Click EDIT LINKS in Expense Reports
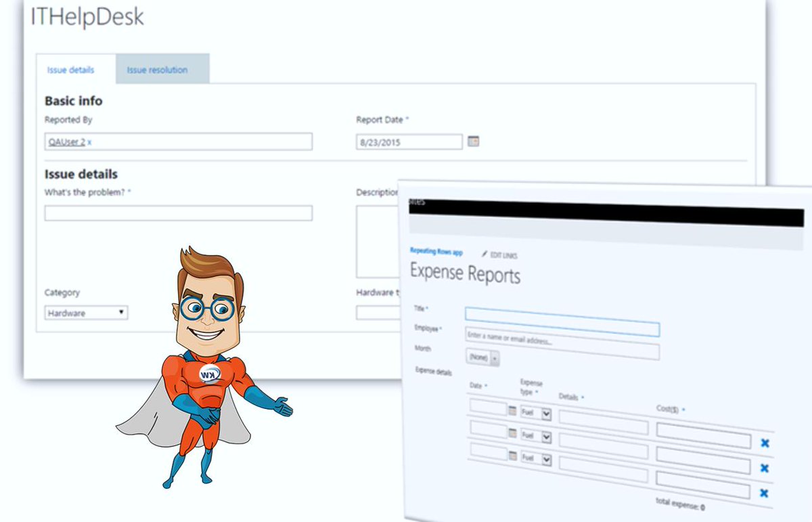Image resolution: width=812 pixels, height=522 pixels. (x=504, y=255)
